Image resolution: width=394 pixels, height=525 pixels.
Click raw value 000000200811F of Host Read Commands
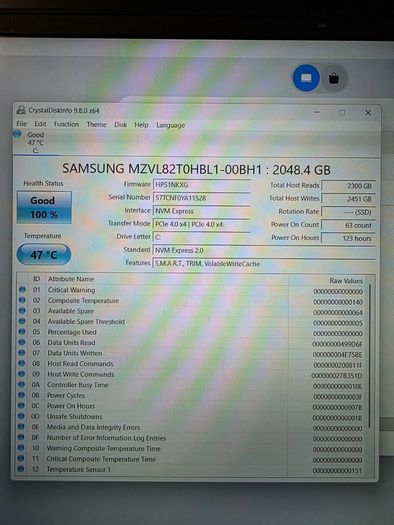tap(338, 365)
